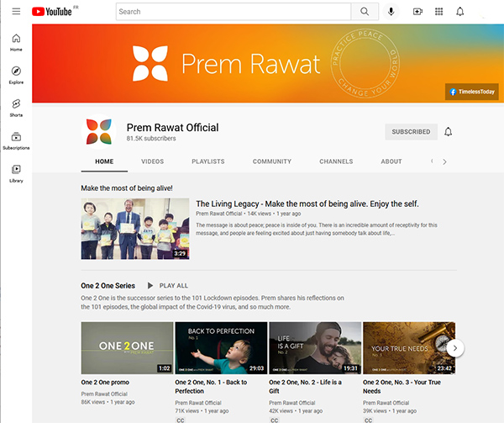Open the Living Legacy video thumbnail
The image size is (504, 423).
[135, 229]
